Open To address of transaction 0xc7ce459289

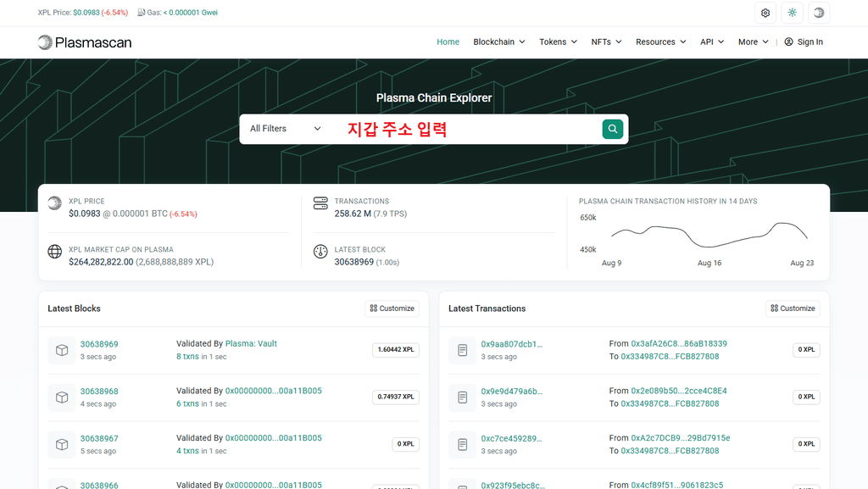(670, 450)
